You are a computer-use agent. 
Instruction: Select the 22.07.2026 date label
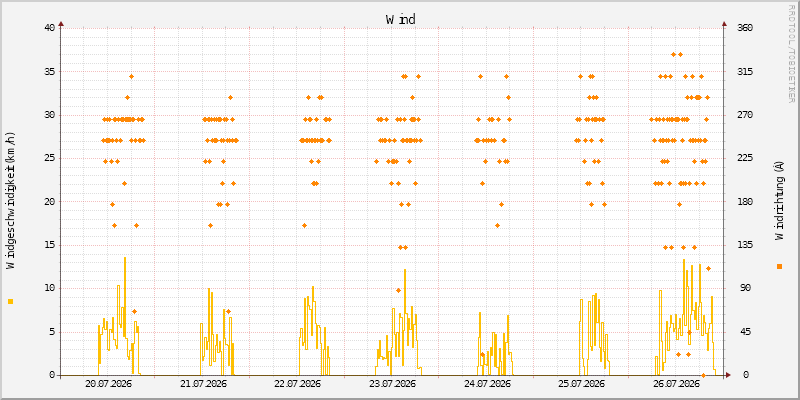click(298, 383)
